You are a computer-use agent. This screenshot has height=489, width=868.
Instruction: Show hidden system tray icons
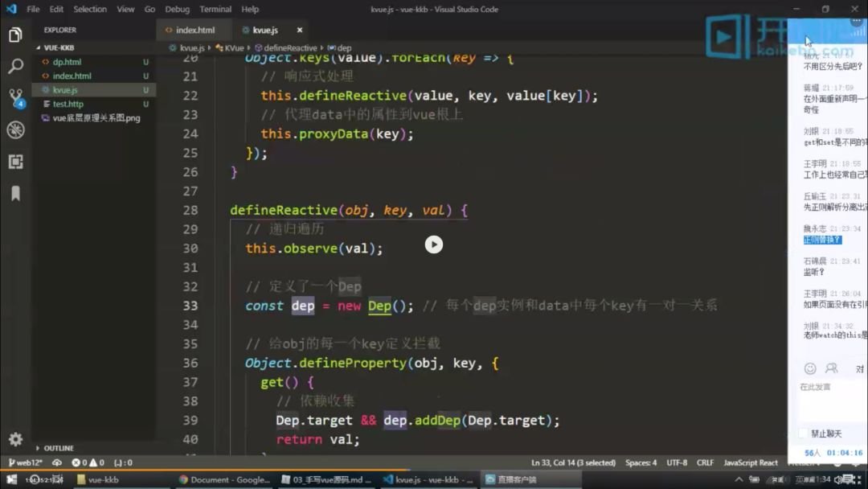coord(739,479)
